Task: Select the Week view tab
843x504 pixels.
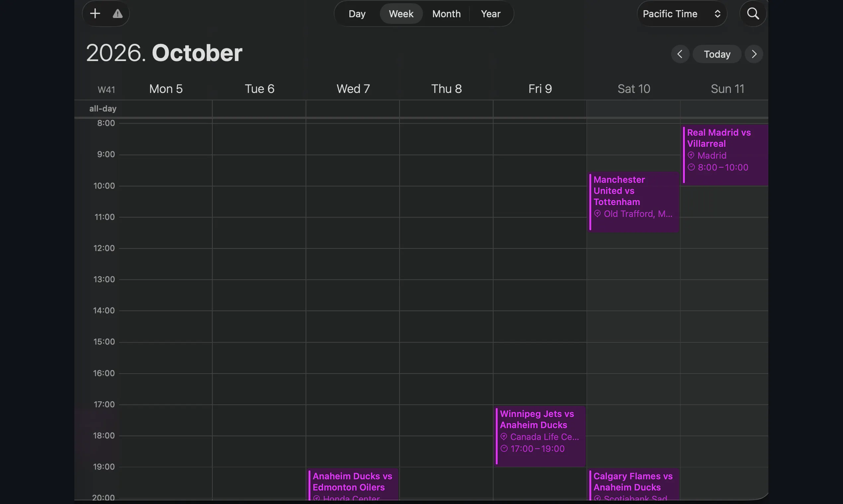Action: tap(401, 14)
